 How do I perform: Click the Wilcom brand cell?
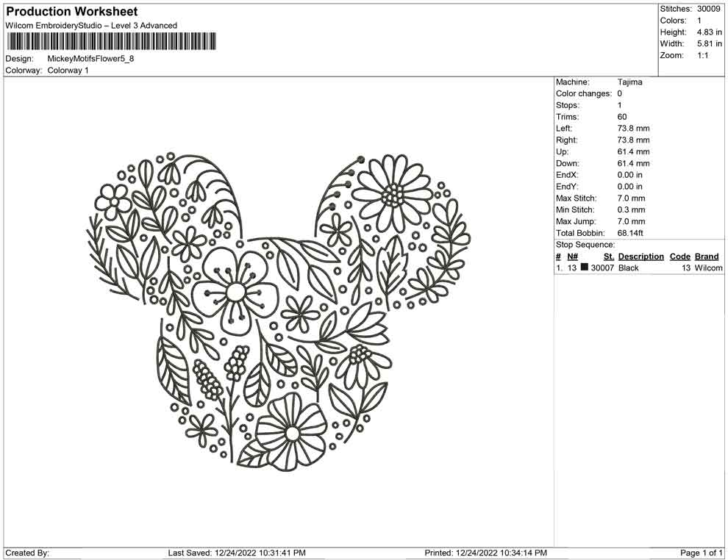(x=708, y=268)
